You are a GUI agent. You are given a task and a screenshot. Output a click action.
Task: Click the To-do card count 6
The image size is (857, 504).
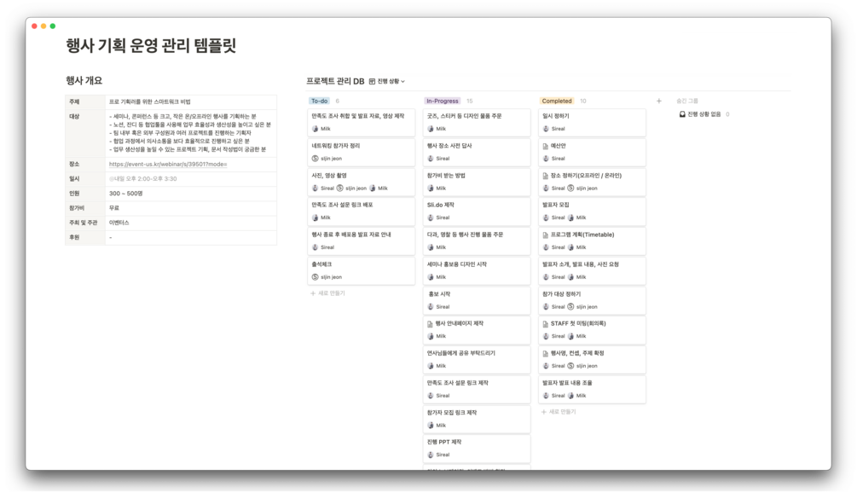pyautogui.click(x=337, y=101)
